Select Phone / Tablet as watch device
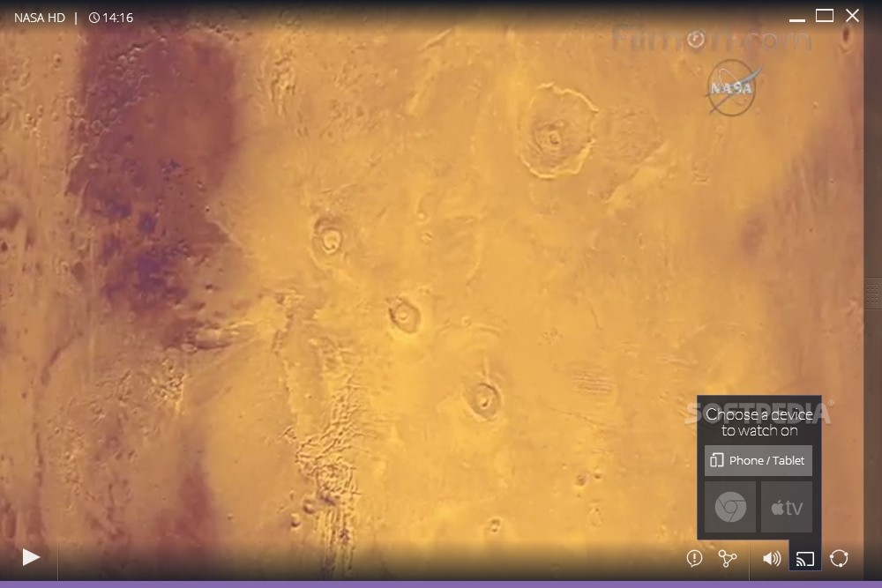The height and width of the screenshot is (588, 882). 759,460
